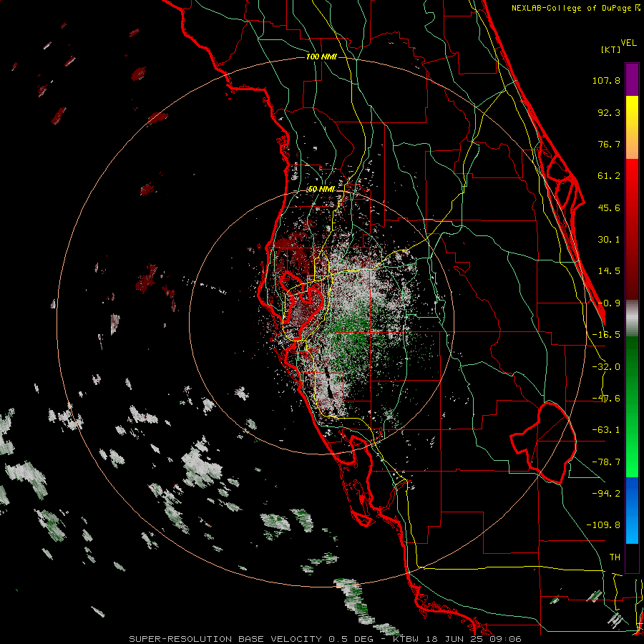
Task: Pick the blue segment of the color bar
Action: (x=632, y=510)
